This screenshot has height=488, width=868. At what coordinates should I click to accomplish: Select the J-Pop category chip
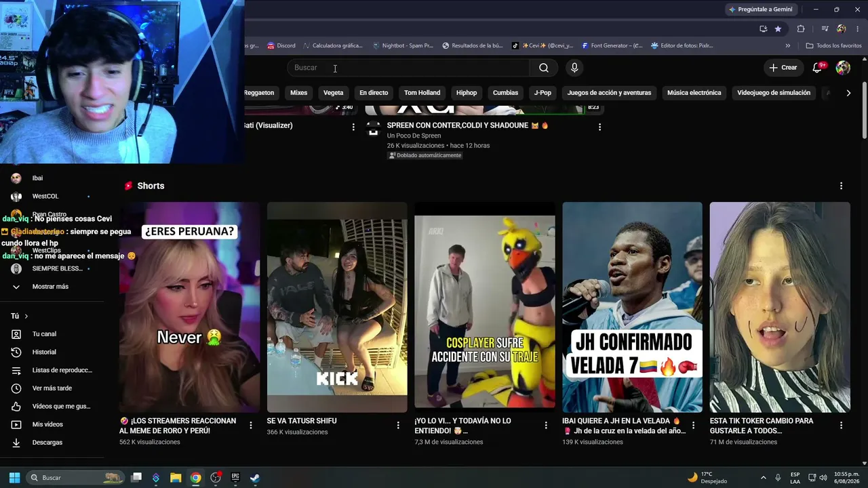542,93
